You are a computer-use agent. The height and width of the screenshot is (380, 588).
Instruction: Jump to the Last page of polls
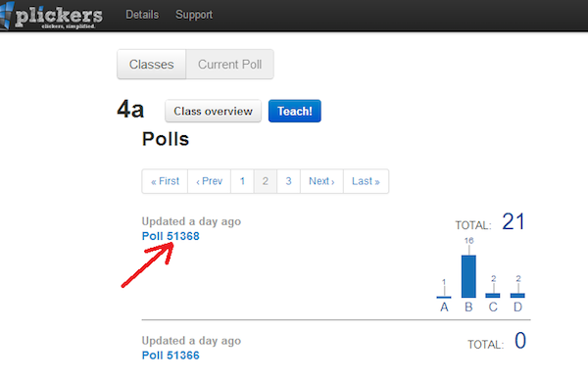coord(366,181)
